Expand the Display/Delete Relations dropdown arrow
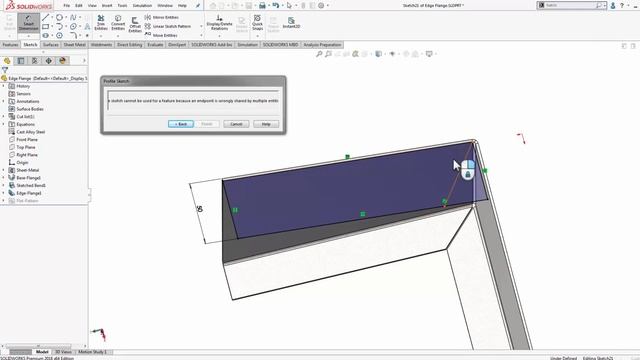 coord(219,36)
